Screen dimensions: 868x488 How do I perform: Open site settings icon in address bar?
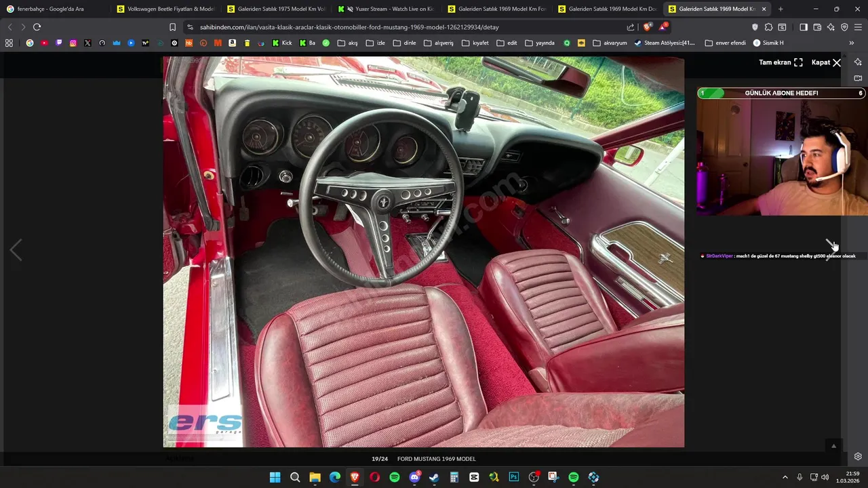[190, 27]
